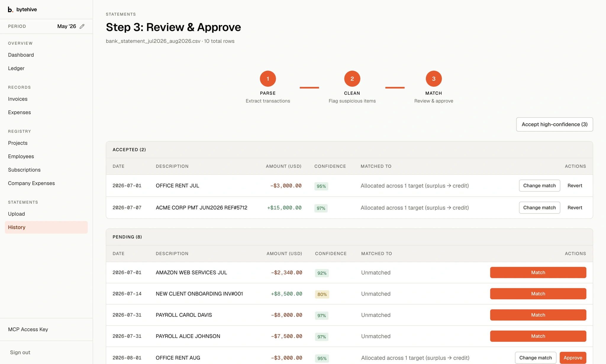The height and width of the screenshot is (364, 606).
Task: Sign out of bytehive
Action: pyautogui.click(x=20, y=352)
